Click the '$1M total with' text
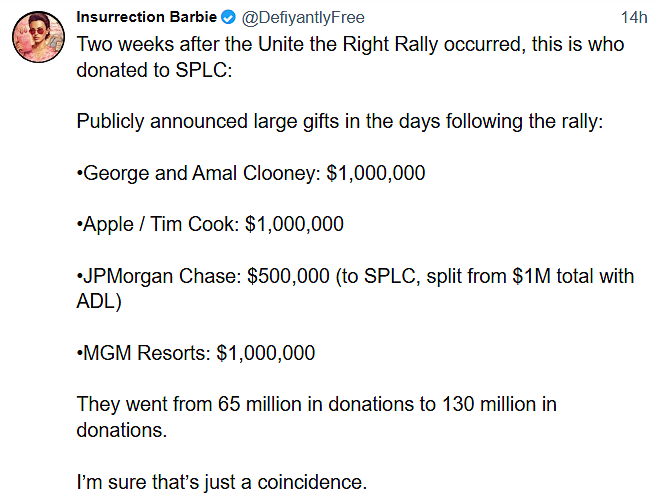 [573, 276]
